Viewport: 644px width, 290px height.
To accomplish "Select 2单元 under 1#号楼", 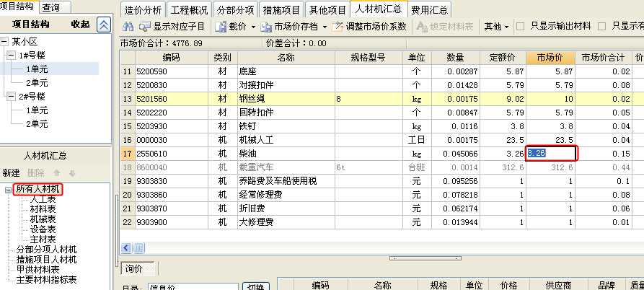I will click(x=37, y=82).
